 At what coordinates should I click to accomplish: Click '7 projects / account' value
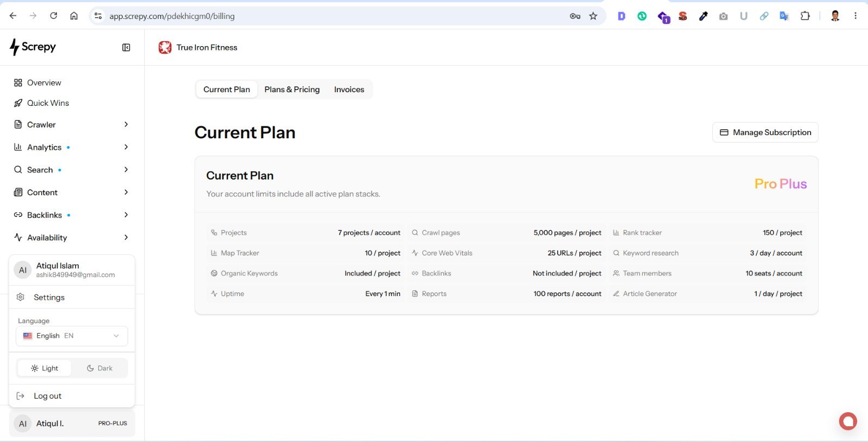[369, 233]
